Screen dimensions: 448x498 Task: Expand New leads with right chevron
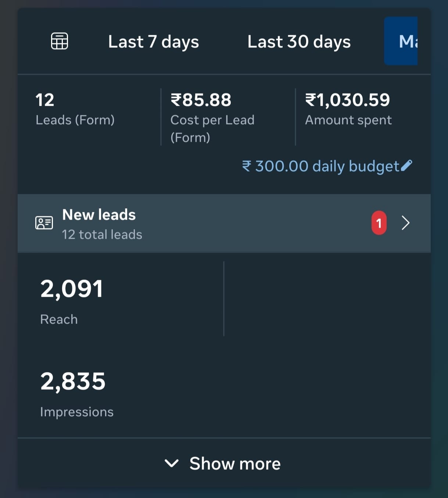tap(405, 223)
